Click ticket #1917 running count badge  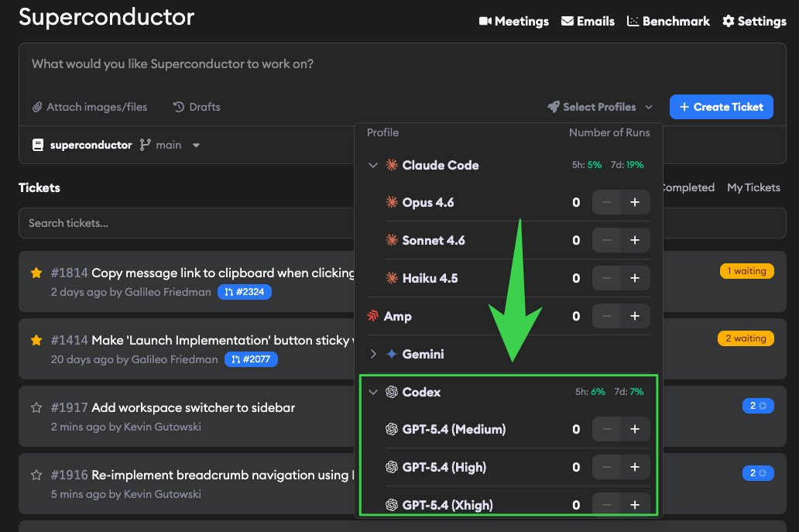[x=758, y=406]
